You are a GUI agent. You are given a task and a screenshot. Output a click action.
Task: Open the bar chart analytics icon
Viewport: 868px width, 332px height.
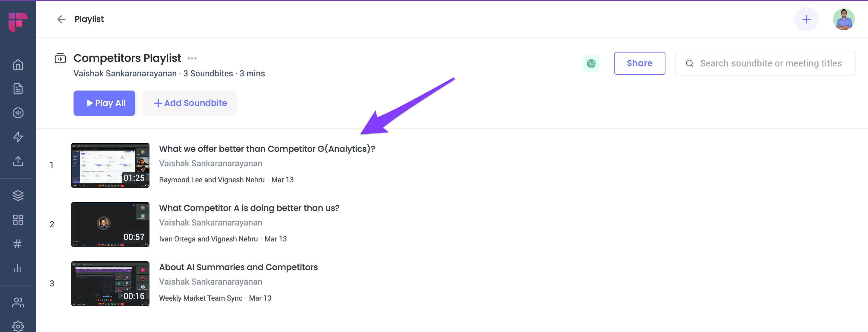click(x=18, y=268)
